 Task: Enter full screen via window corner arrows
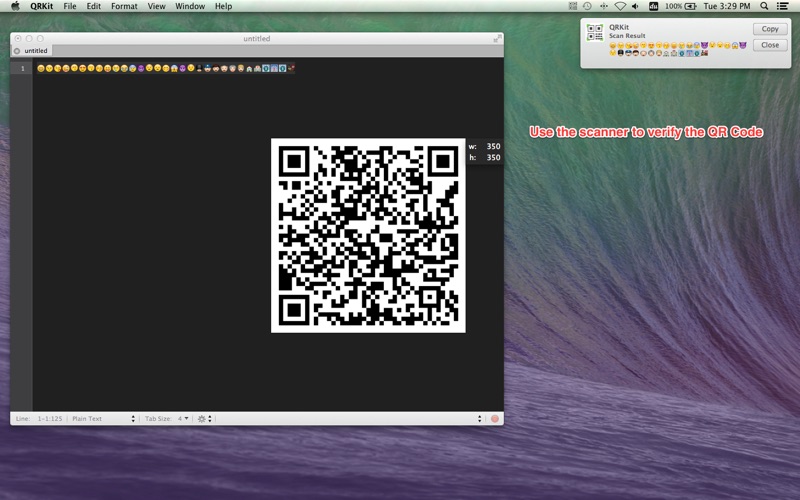tap(497, 38)
